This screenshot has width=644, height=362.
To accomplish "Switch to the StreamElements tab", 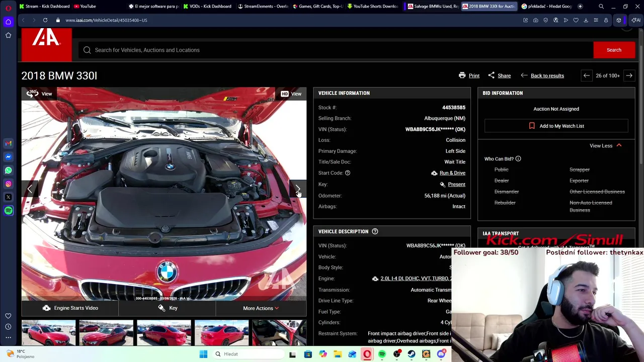I will 263,6.
